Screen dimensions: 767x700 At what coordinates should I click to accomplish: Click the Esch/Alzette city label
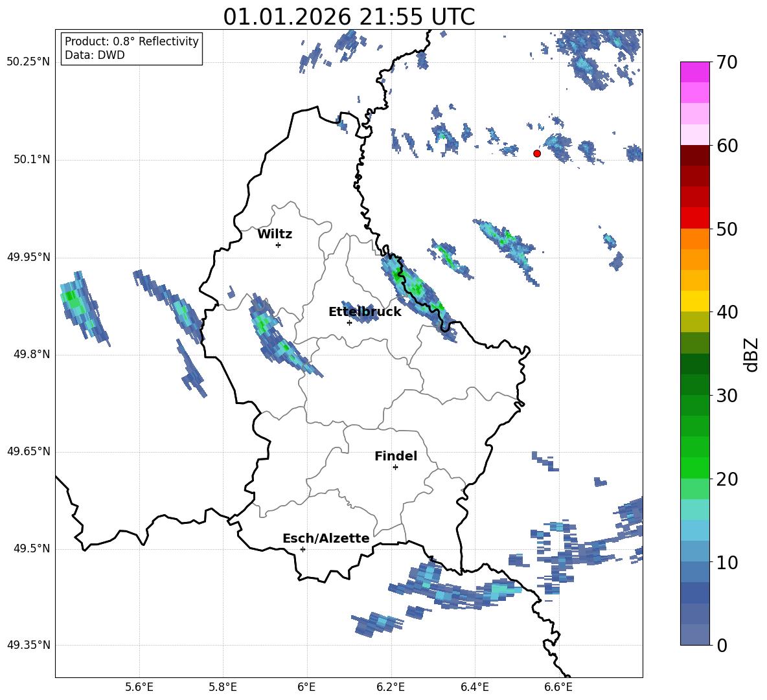326,538
